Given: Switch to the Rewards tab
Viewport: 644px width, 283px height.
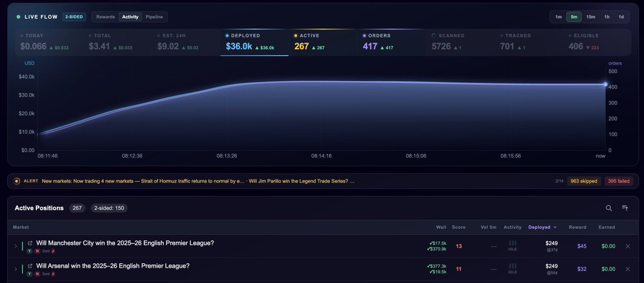Looking at the screenshot, I should tap(105, 17).
